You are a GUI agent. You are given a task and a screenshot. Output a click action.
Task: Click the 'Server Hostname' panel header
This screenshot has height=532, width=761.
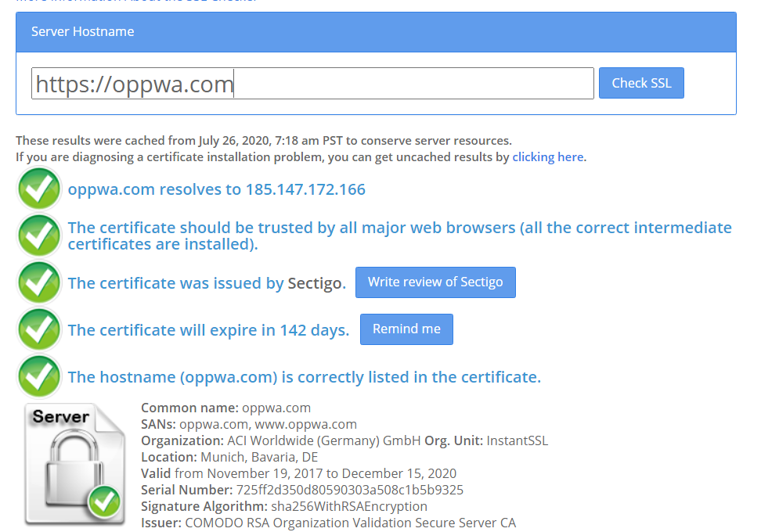(x=376, y=32)
